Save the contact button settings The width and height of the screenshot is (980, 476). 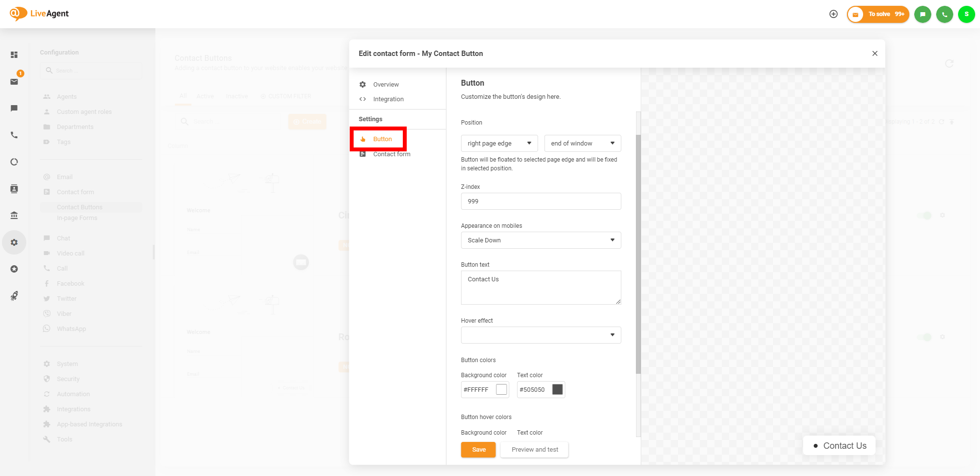click(478, 450)
